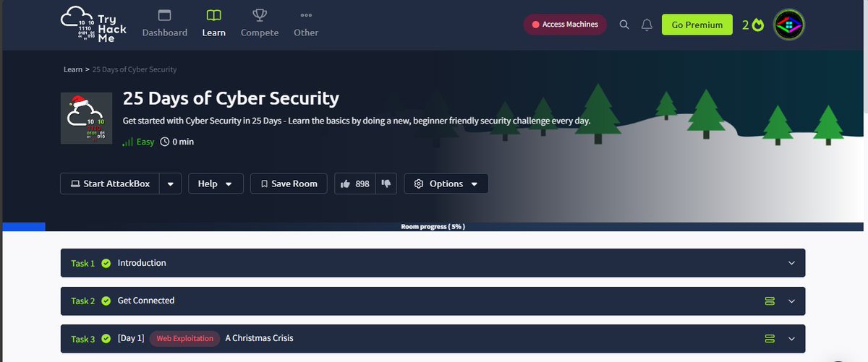Open the Other menu with three dots
868x362 pixels.
coord(306,24)
